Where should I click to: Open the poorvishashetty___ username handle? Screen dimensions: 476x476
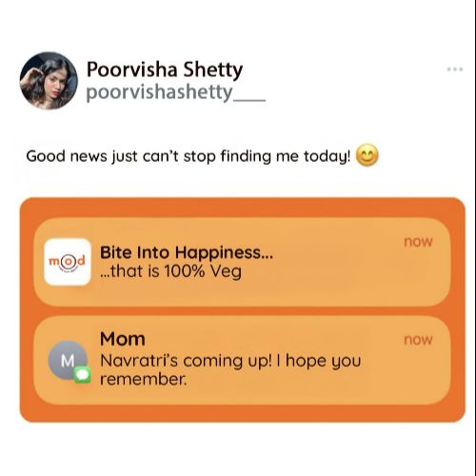(176, 92)
